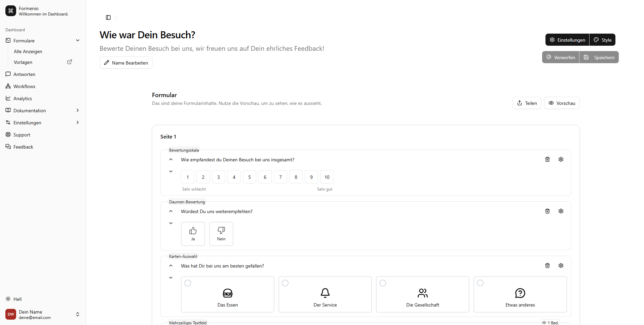
Task: Open the user account switcher dropdown
Action: [x=78, y=314]
